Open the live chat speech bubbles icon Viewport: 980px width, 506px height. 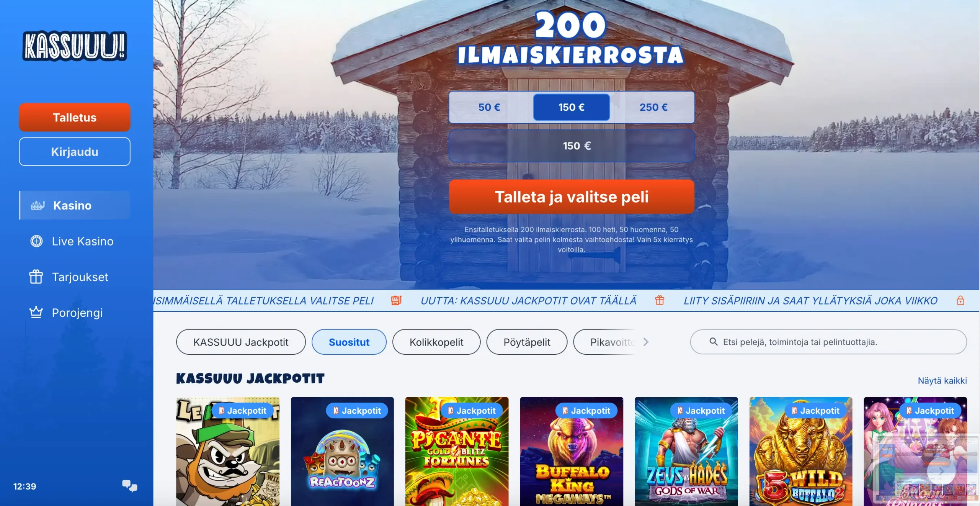pyautogui.click(x=130, y=486)
